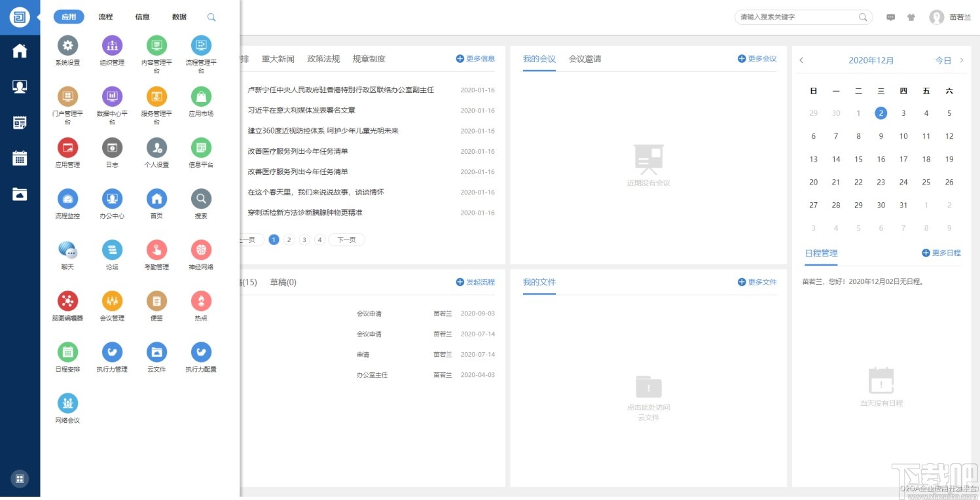980x500 pixels.
Task: Open the 会议邀请 tab
Action: click(x=585, y=59)
